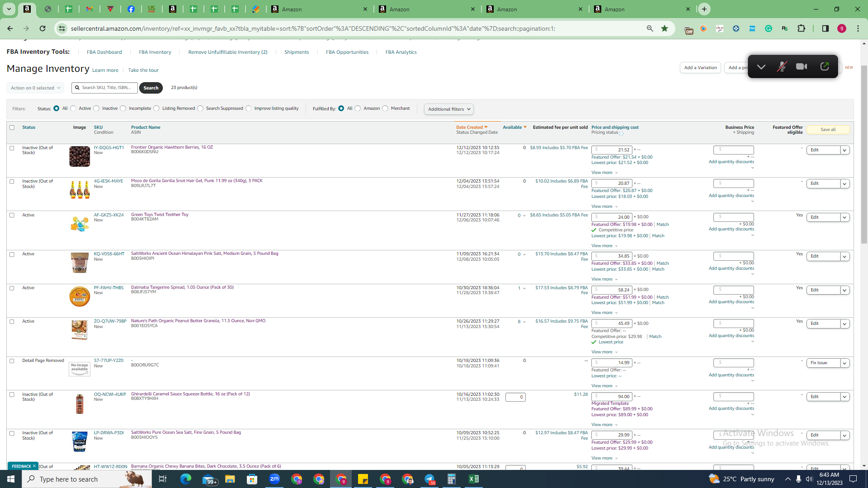The height and width of the screenshot is (488, 868).
Task: Select the Listing Removed status filter
Action: coord(156,108)
